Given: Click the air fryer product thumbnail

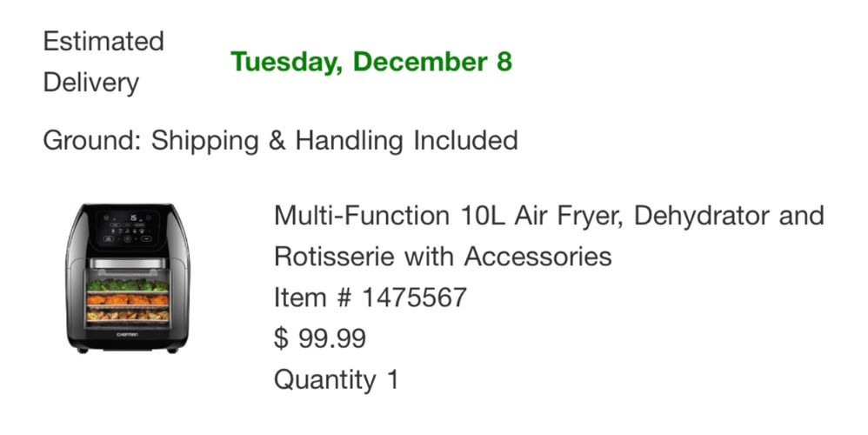Looking at the screenshot, I should coord(127,278).
